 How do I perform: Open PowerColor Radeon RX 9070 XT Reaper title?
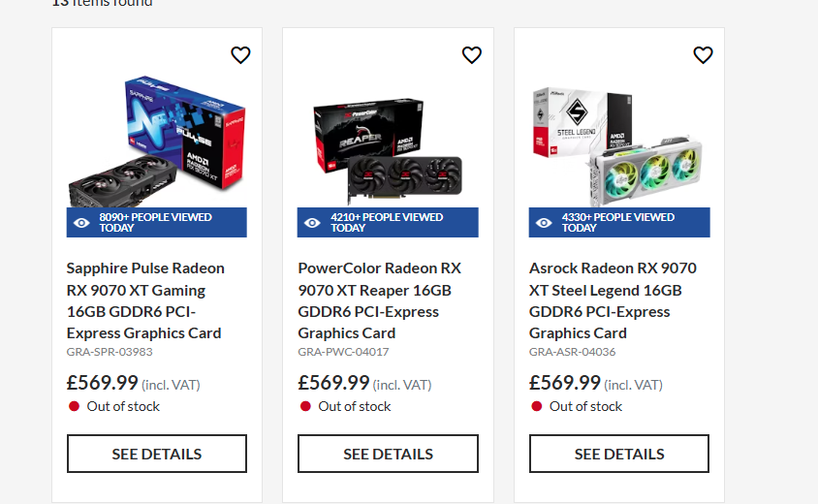379,300
